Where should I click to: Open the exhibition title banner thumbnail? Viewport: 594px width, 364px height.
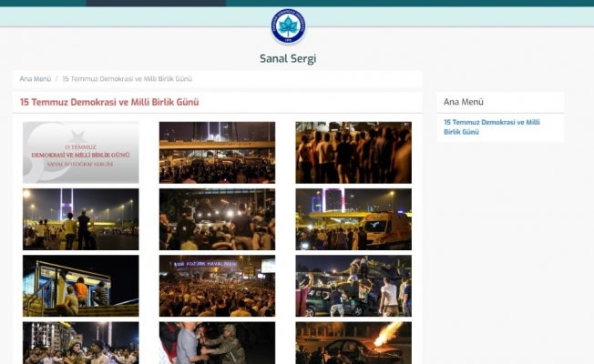[x=81, y=153]
